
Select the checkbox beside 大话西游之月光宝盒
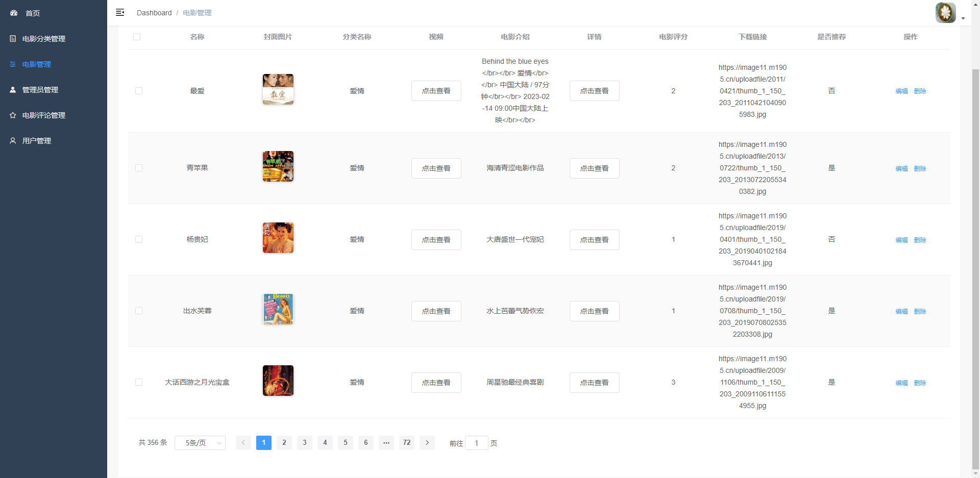tap(138, 382)
